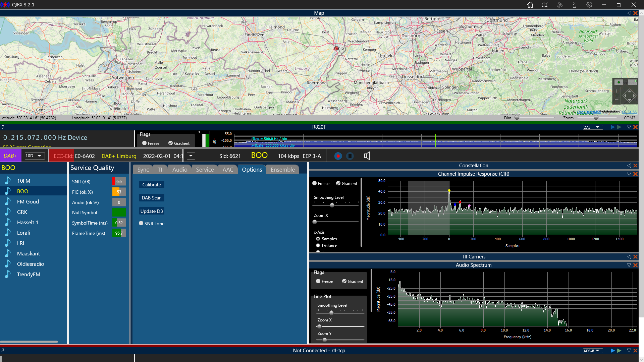Switch to the TII tab
Image resolution: width=644 pixels, height=362 pixels.
point(161,170)
